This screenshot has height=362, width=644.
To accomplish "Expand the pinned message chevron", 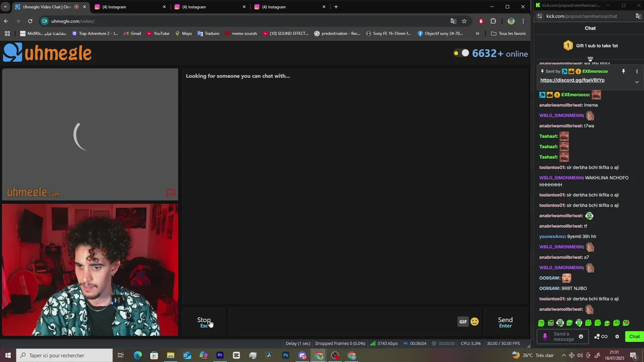I will (x=636, y=82).
